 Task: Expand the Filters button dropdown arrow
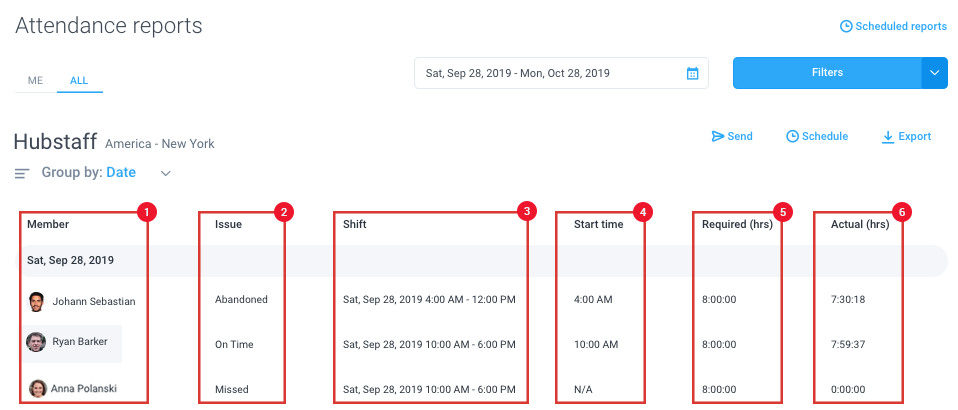[x=934, y=73]
